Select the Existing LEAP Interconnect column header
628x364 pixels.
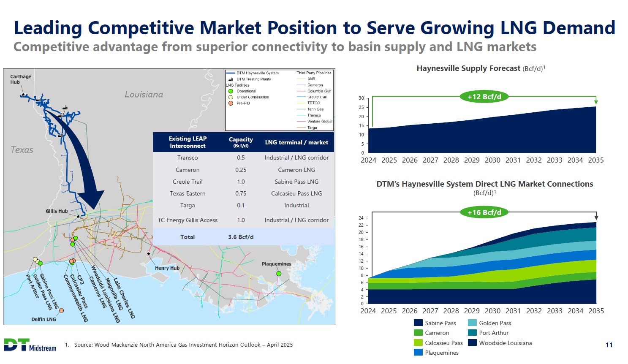pos(188,142)
